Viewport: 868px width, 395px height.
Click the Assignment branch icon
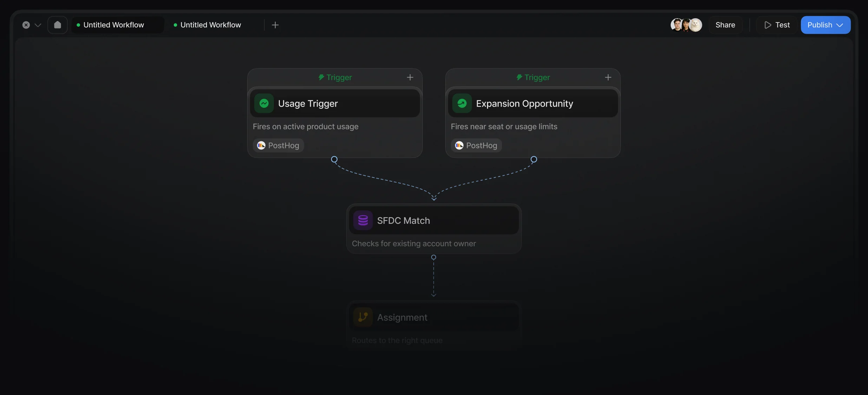click(363, 317)
